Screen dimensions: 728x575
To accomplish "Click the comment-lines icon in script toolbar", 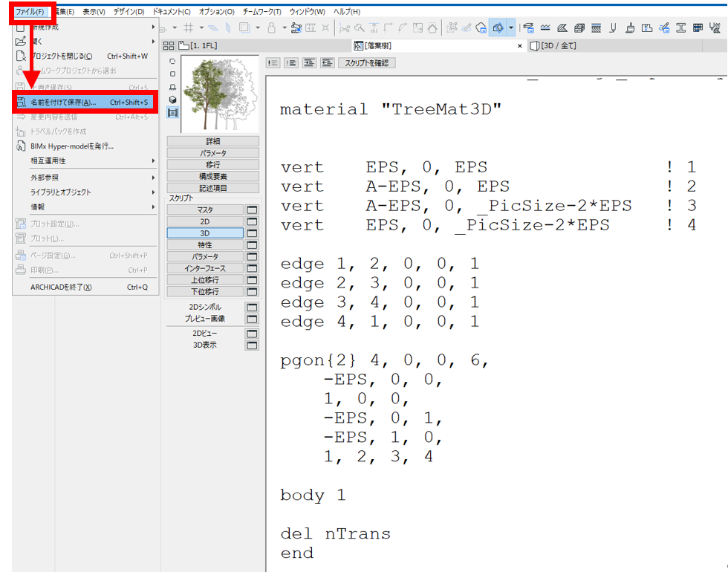I will pyautogui.click(x=273, y=62).
